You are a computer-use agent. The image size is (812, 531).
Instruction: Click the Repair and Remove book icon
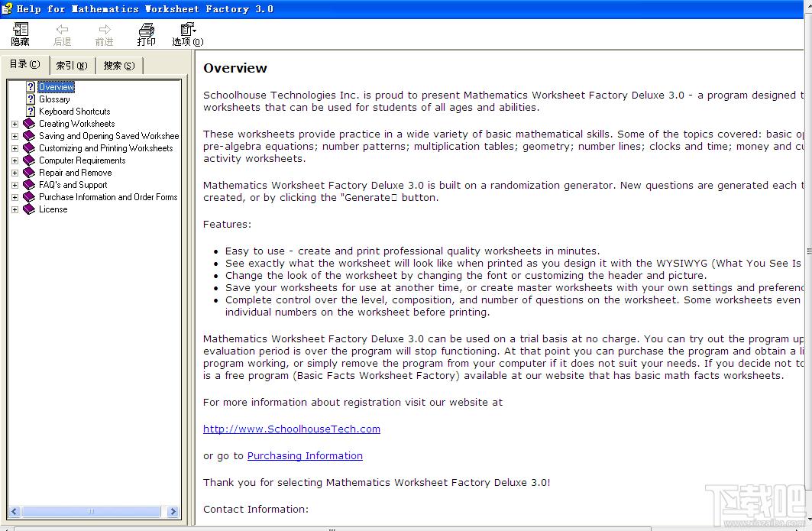29,173
